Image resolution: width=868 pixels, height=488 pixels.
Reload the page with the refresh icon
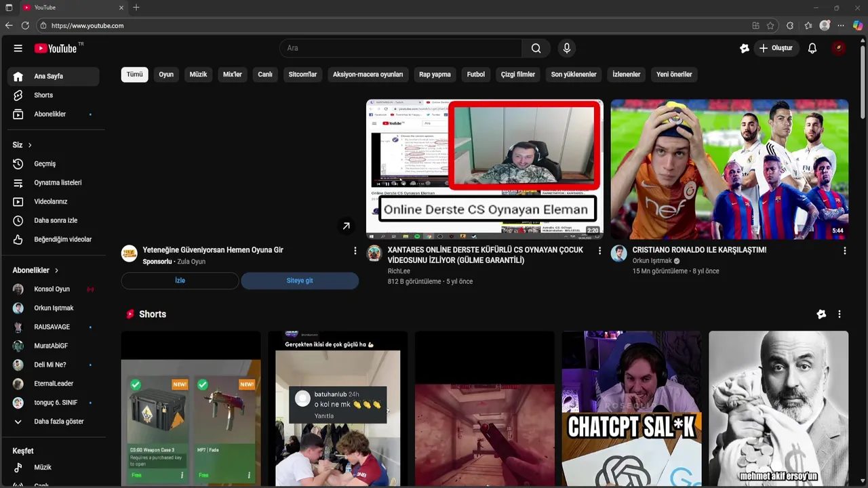coord(25,26)
